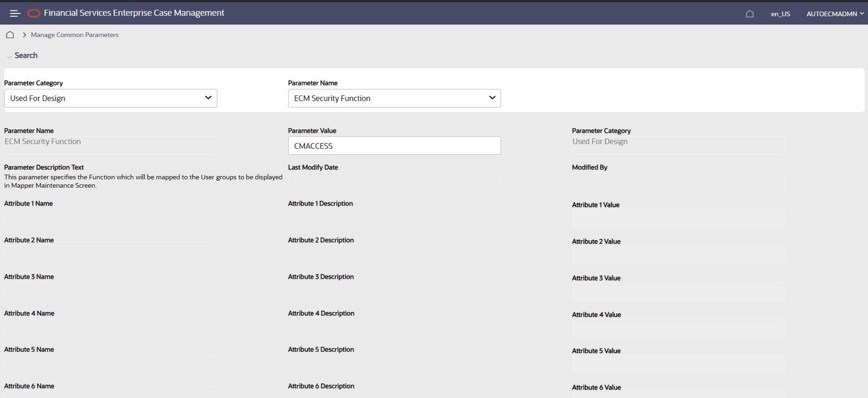Screen dimensions: 868x398
Task: Click the Attribute 3 Description label
Action: tap(321, 277)
